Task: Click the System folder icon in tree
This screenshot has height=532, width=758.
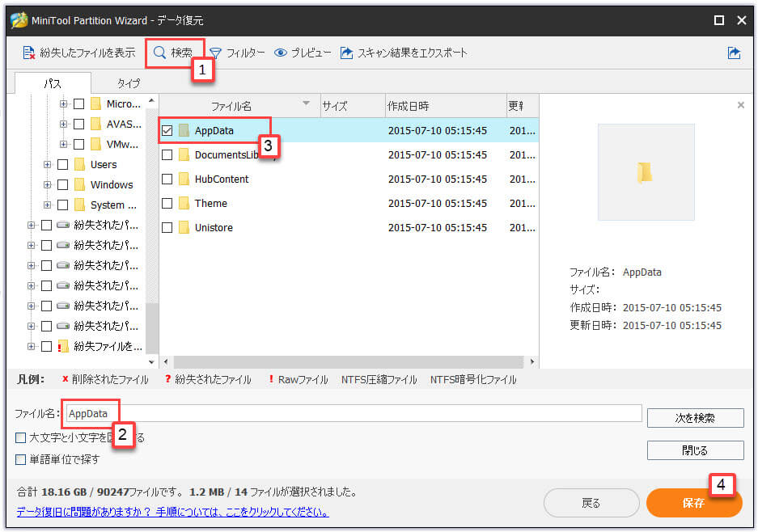Action: pos(80,205)
